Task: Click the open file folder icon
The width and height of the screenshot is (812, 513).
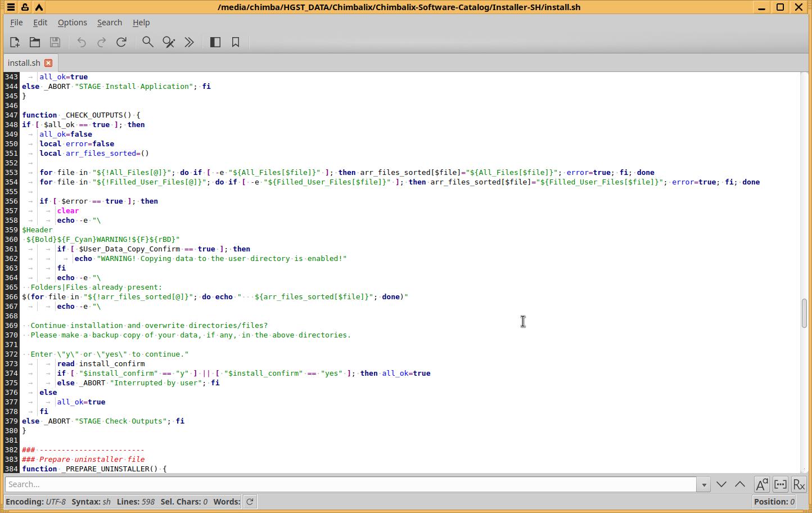Action: click(x=35, y=42)
